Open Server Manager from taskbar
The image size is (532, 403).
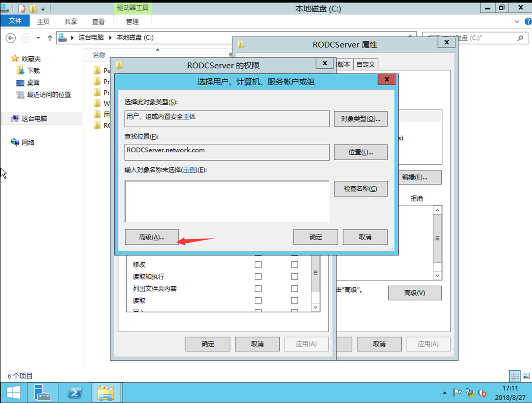42,393
